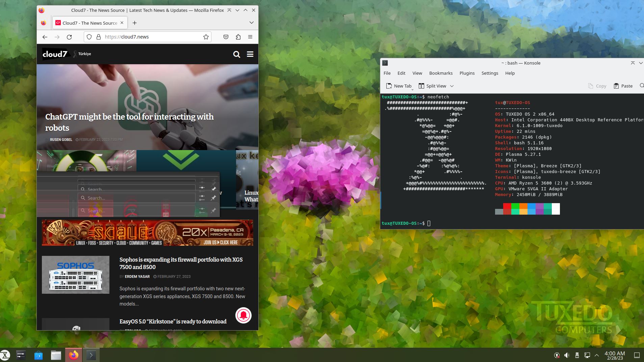Switch to Konsole in taskbar

(91, 355)
